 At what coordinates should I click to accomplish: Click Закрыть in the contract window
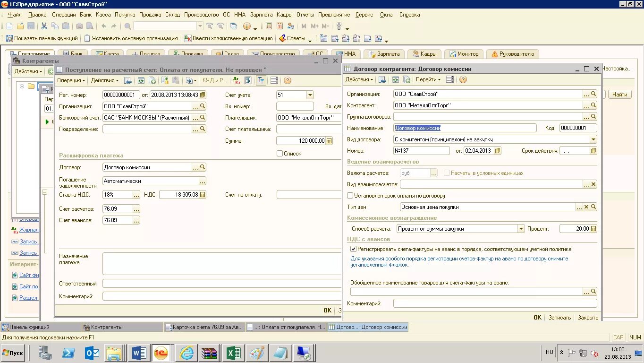coord(588,318)
